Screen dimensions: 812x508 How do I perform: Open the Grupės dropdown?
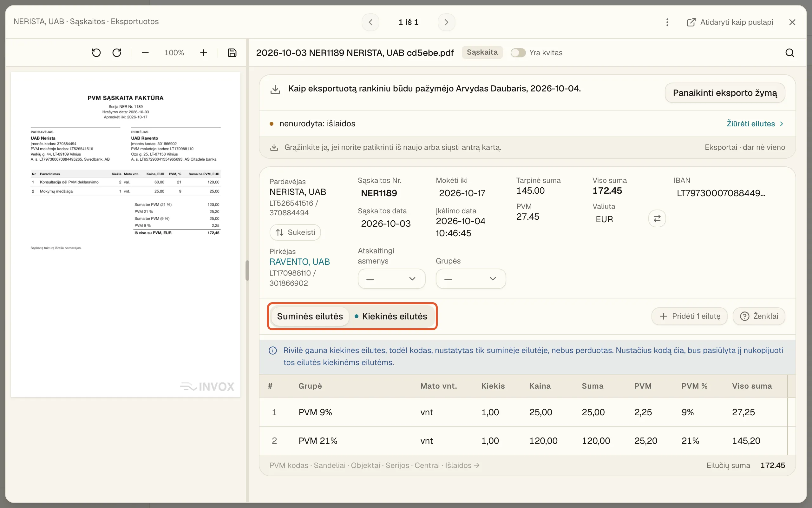click(x=470, y=279)
